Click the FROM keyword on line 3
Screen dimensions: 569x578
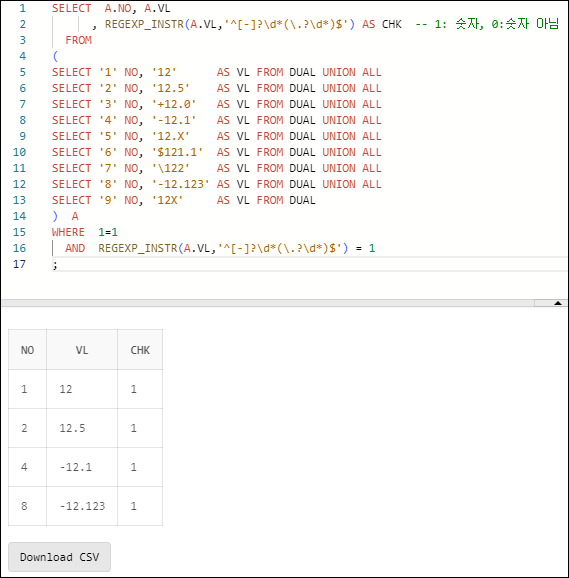coord(78,40)
